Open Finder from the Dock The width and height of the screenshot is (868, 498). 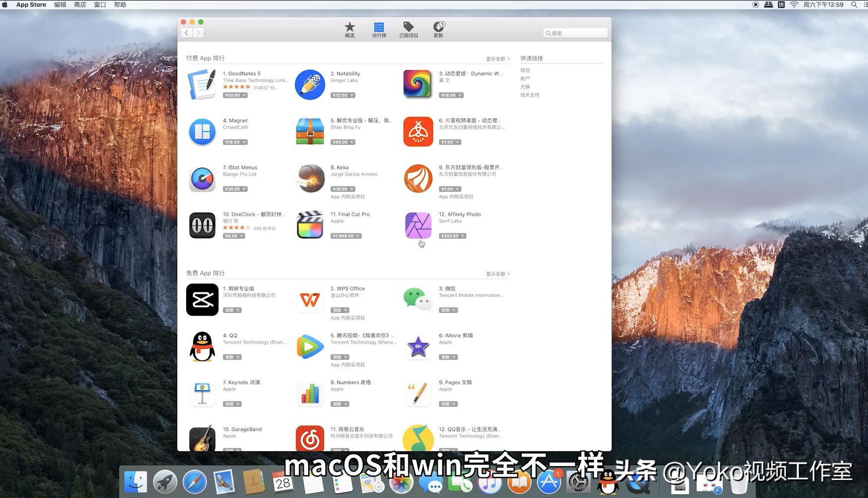(135, 482)
